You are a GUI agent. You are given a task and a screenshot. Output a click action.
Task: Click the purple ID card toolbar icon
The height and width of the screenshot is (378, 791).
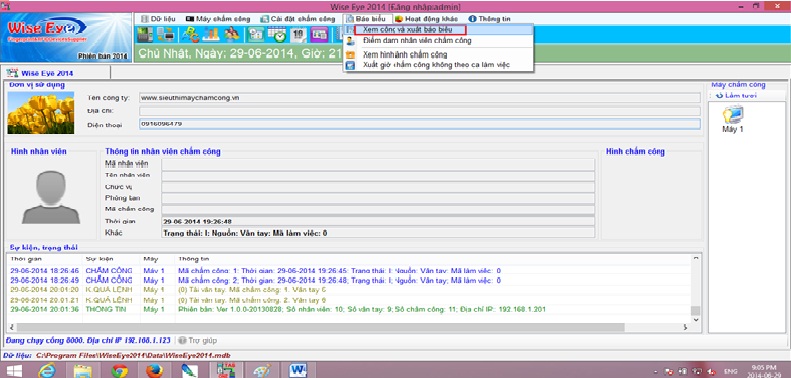tap(319, 34)
